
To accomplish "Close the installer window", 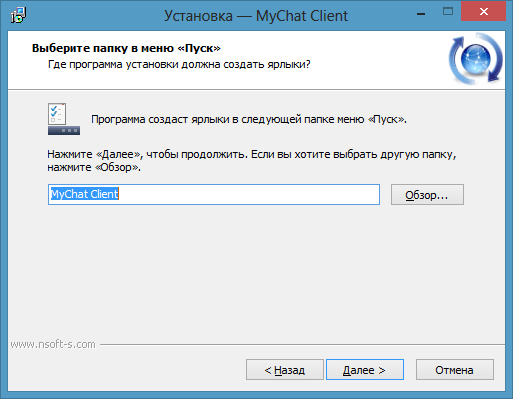I will 483,12.
